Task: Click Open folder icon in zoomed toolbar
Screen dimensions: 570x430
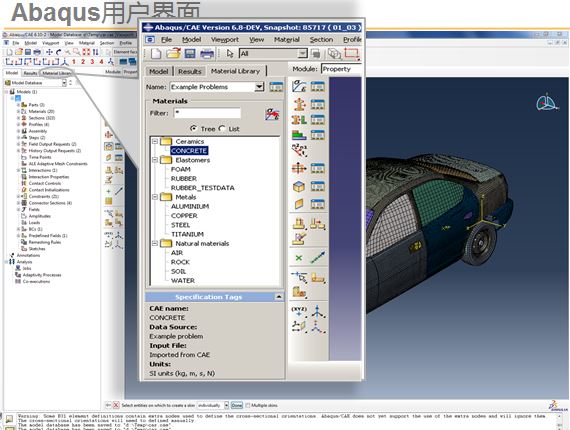Action: 173,54
